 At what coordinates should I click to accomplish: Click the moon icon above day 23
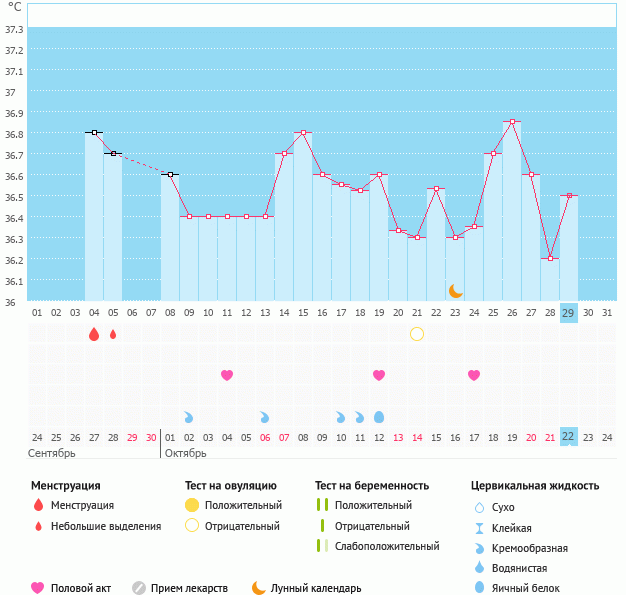point(455,290)
